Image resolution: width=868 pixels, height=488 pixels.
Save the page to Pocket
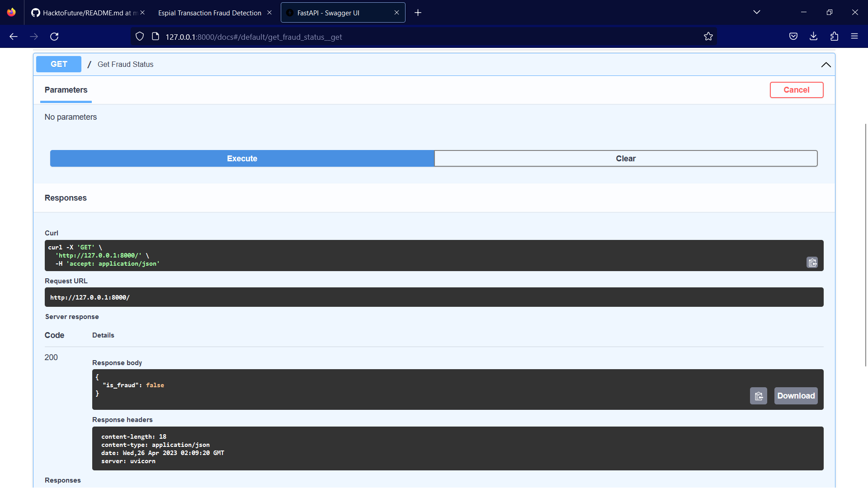click(x=793, y=36)
